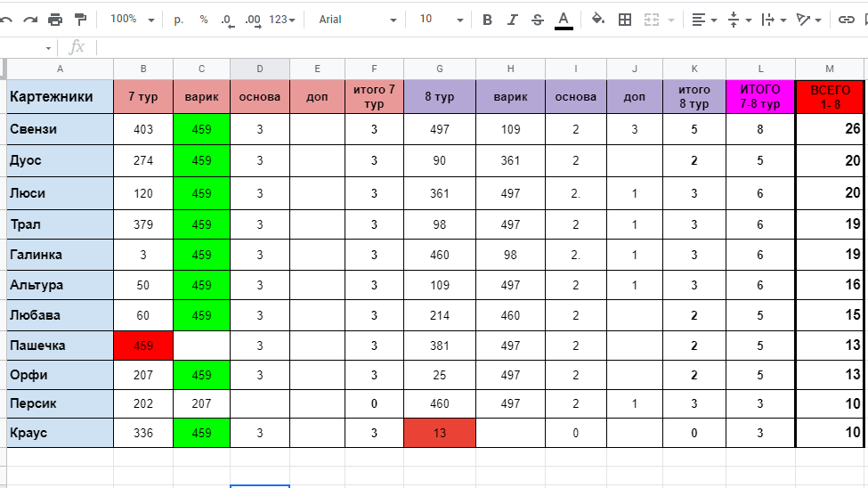Select the name cell Трал

pyautogui.click(x=60, y=224)
